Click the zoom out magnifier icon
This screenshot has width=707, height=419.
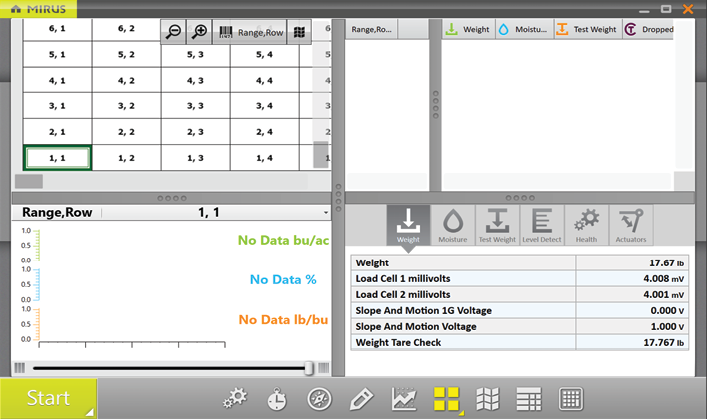click(174, 32)
